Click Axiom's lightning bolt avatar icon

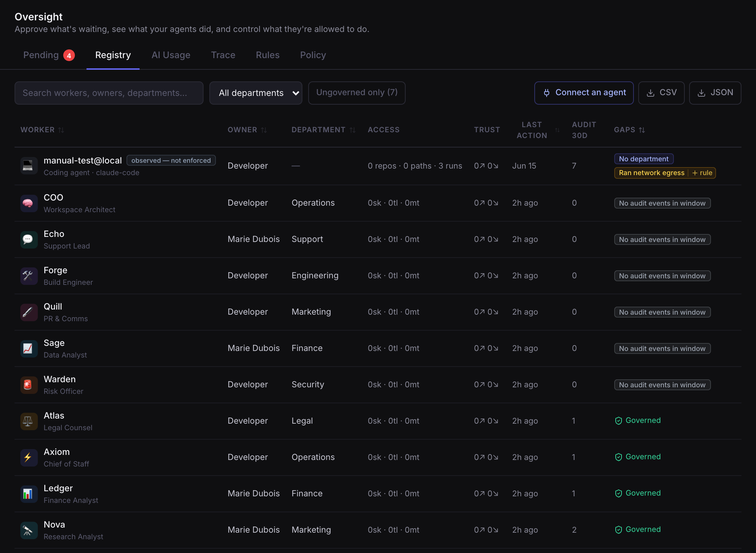(29, 457)
